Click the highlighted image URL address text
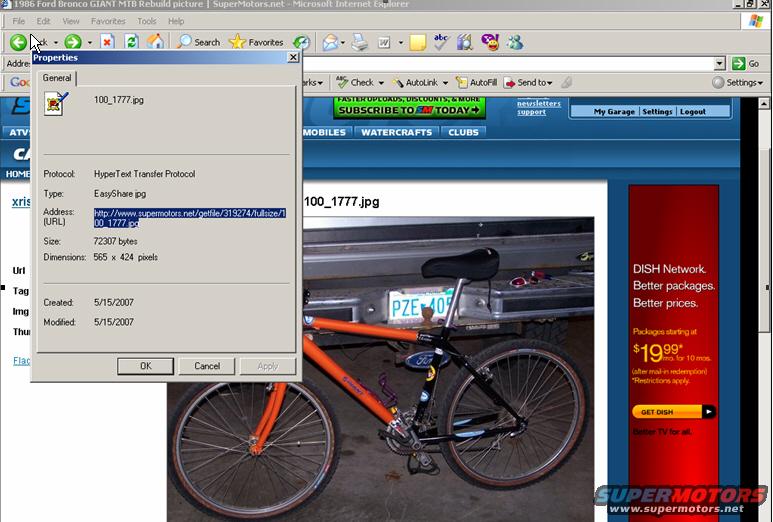 point(190,218)
